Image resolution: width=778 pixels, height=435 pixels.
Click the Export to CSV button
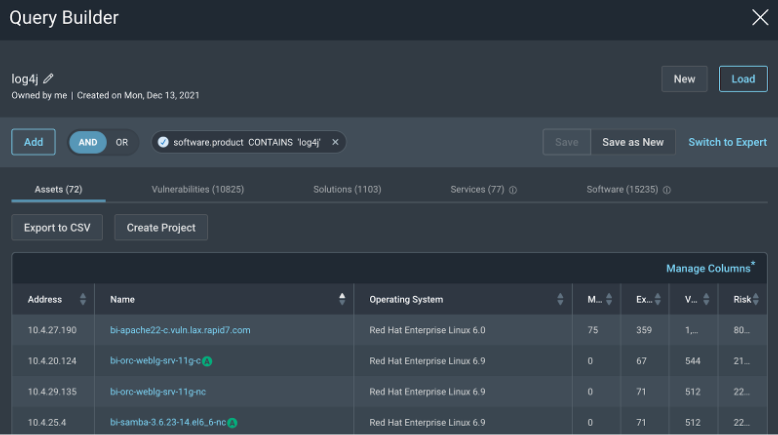(57, 228)
